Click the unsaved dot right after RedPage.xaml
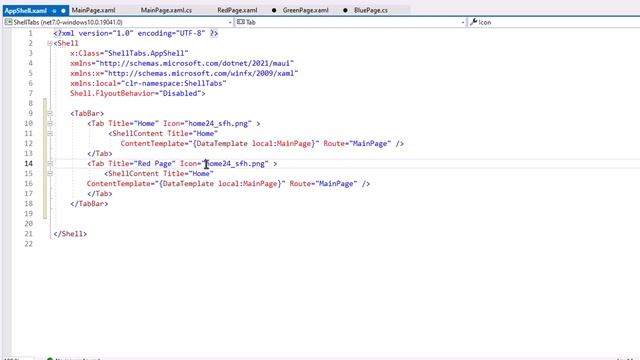Screen dimensions: 640x360 (274, 10)
